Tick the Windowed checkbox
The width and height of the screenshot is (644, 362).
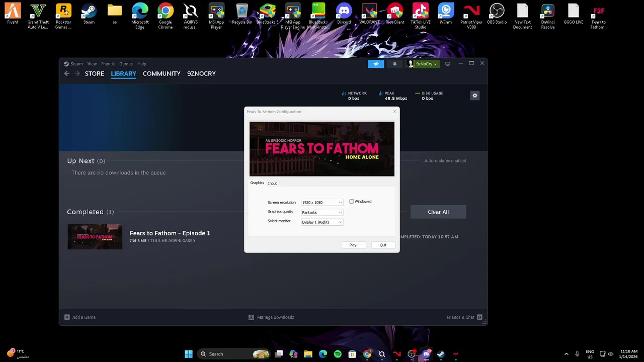tap(352, 201)
